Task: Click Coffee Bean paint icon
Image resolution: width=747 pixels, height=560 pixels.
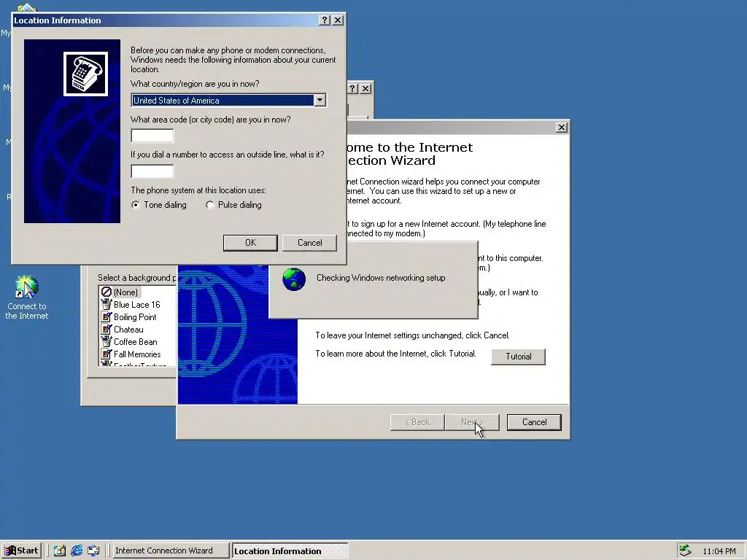Action: click(107, 341)
